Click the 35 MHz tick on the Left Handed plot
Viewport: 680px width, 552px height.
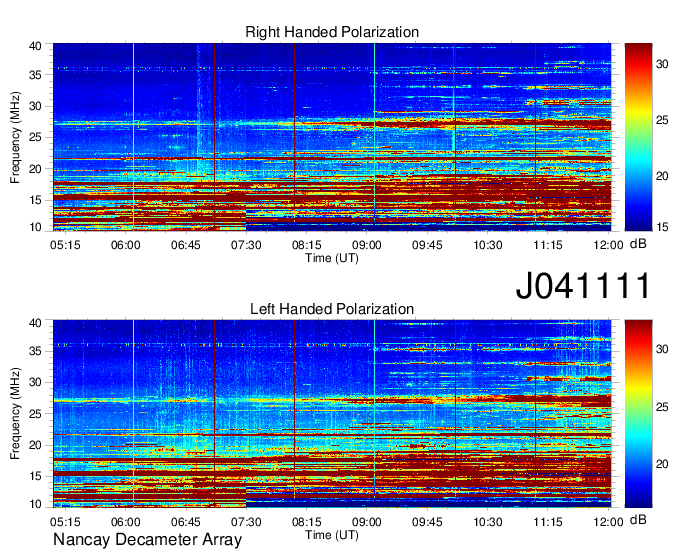[x=35, y=351]
